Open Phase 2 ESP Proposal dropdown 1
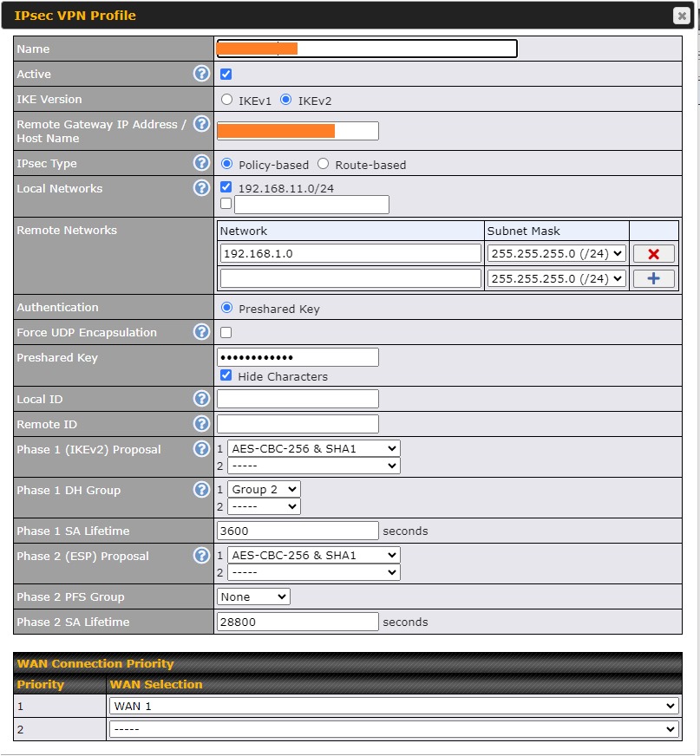This screenshot has width=700, height=756. click(314, 556)
